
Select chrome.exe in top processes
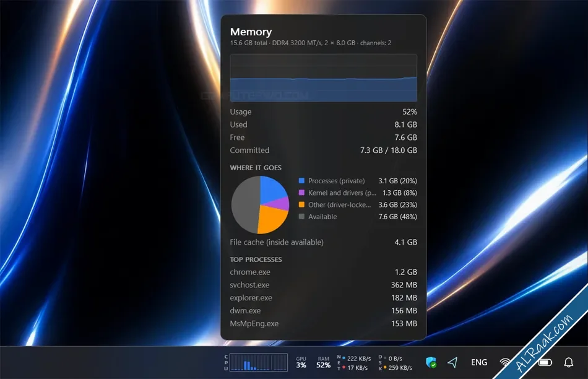(x=323, y=272)
